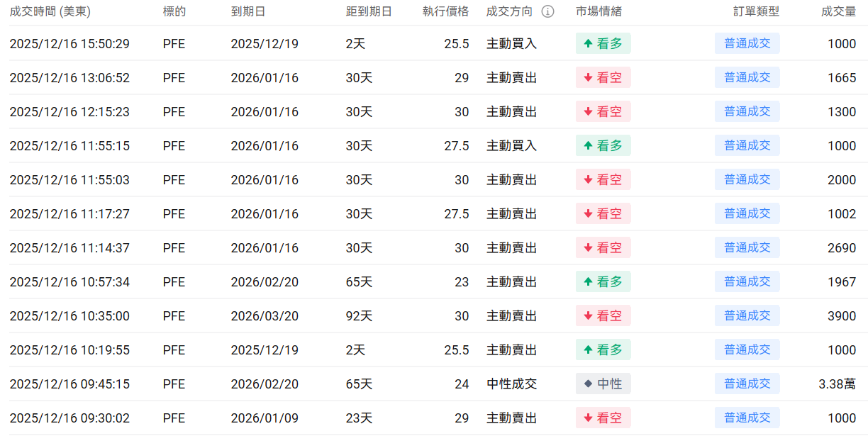Click the 看多 badge in the 10:57:34 row

(x=603, y=281)
